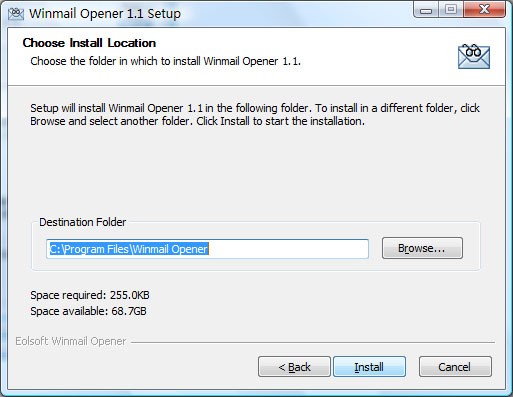
Task: Click the Space required 255.0KB text
Action: (90, 295)
